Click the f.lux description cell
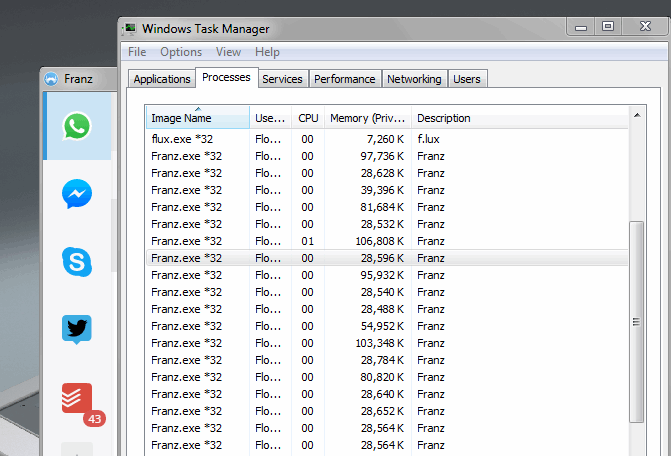671x456 pixels. tap(428, 139)
